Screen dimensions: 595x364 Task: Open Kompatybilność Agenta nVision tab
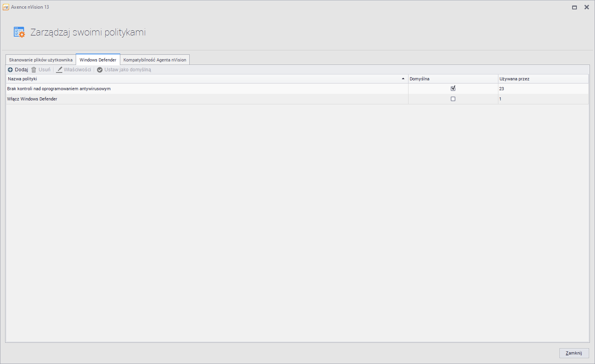[155, 60]
